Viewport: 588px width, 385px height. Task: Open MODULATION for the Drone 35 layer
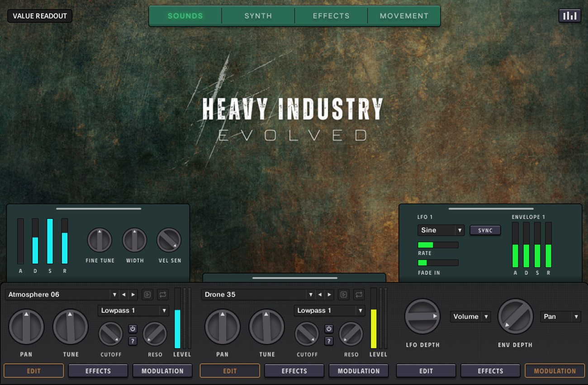358,371
